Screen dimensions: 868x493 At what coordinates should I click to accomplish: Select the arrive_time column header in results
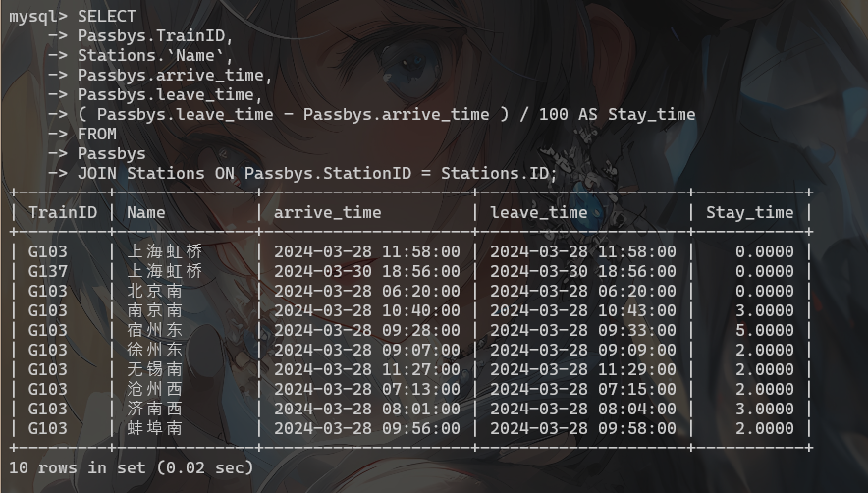point(327,212)
